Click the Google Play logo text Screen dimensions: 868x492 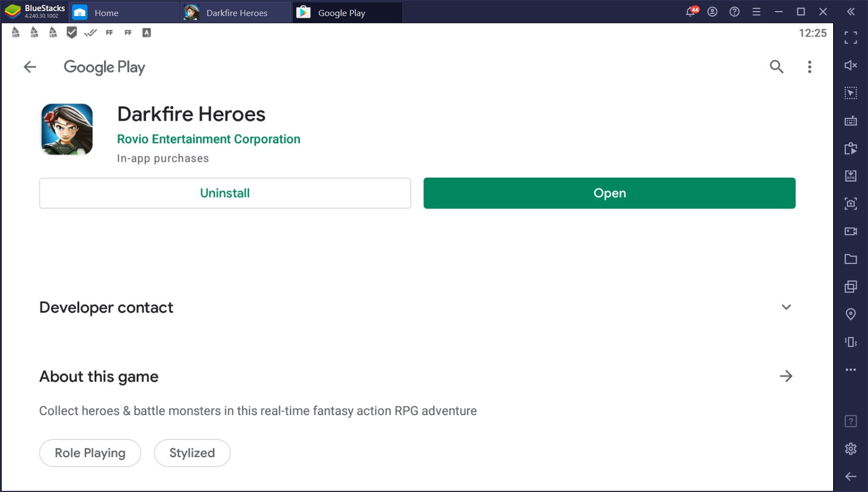(105, 68)
